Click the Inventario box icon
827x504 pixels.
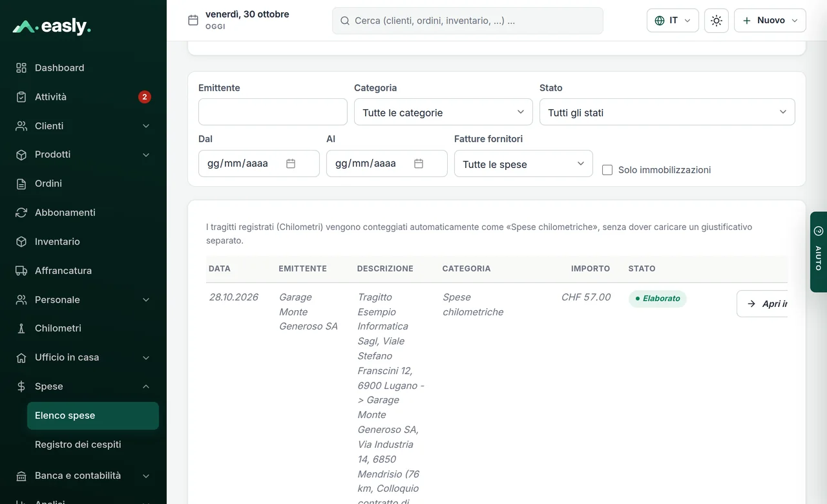[21, 242]
